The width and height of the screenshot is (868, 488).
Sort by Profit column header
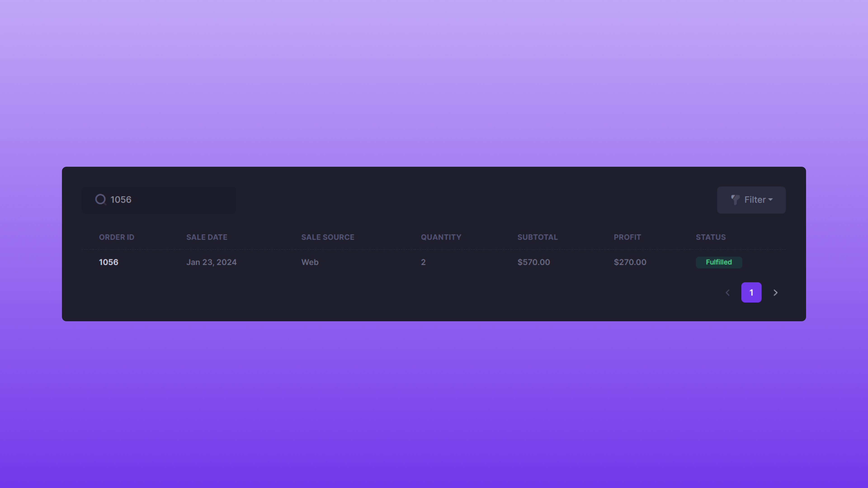tap(627, 237)
